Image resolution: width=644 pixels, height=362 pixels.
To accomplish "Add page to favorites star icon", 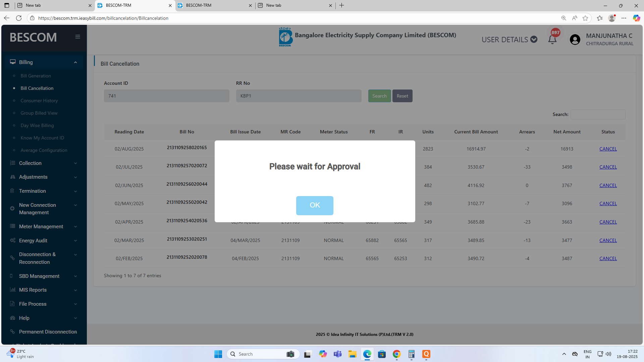I will click(585, 18).
